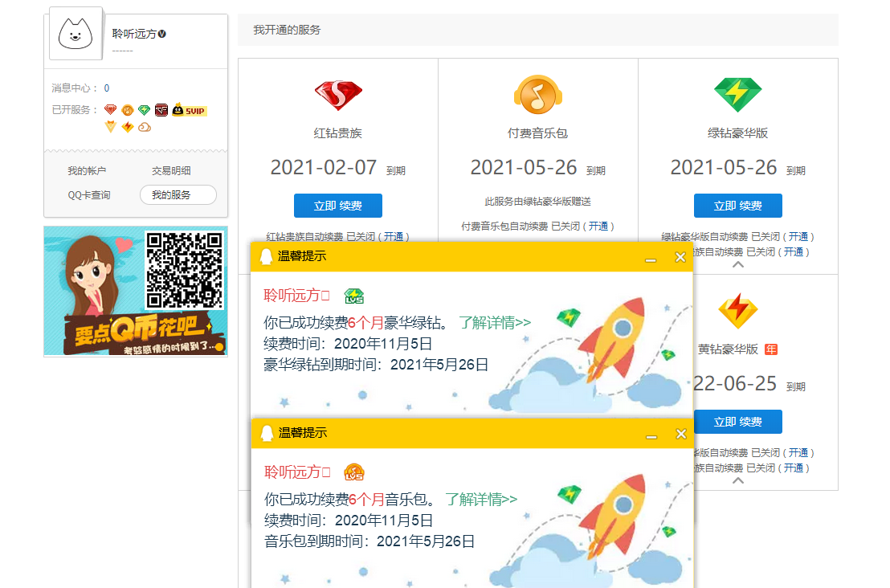Image resolution: width=890 pixels, height=588 pixels.
Task: Click the 黄钻豪华版 service name
Action: click(729, 349)
